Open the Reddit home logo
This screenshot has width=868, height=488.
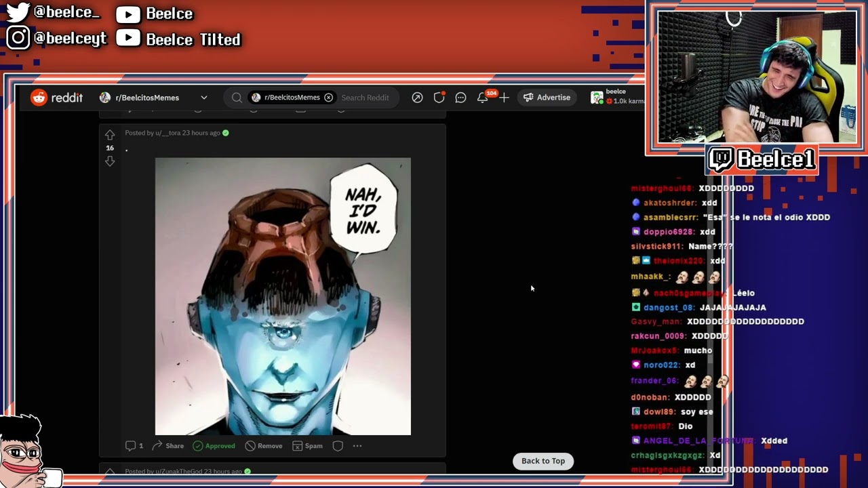[x=57, y=98]
